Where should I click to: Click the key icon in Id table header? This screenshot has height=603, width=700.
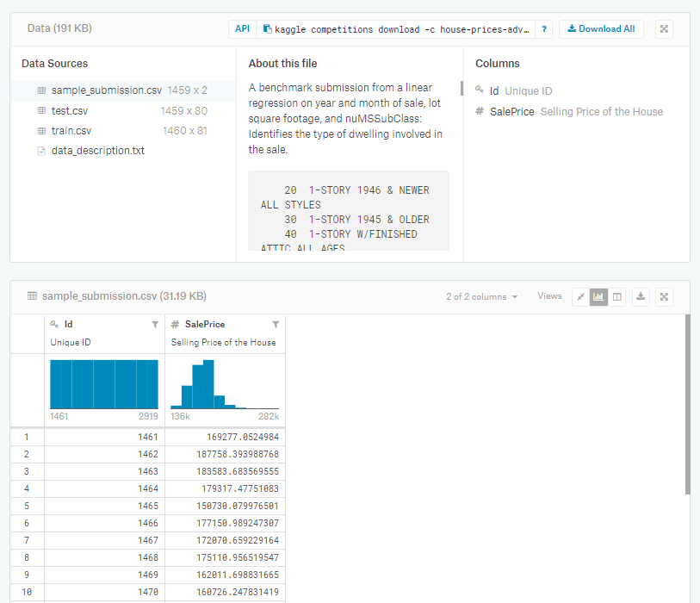(x=54, y=324)
